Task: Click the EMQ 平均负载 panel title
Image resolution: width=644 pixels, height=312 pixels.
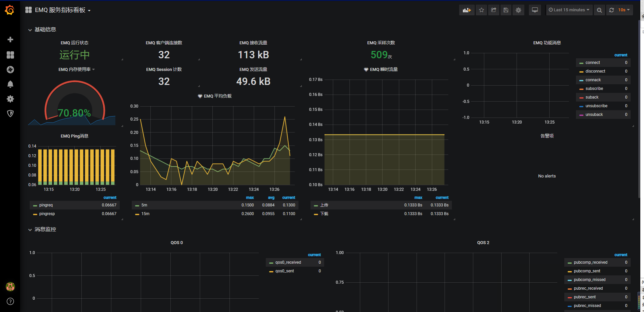Action: click(217, 96)
